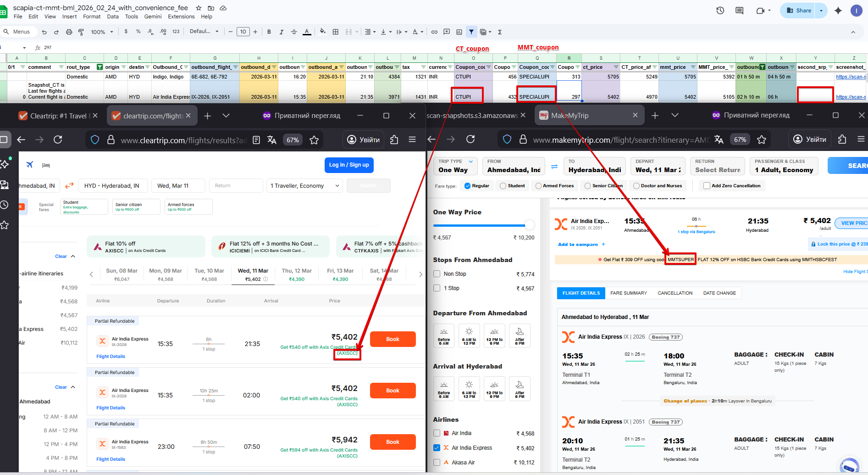Check the 1 Stop filter

(437, 288)
